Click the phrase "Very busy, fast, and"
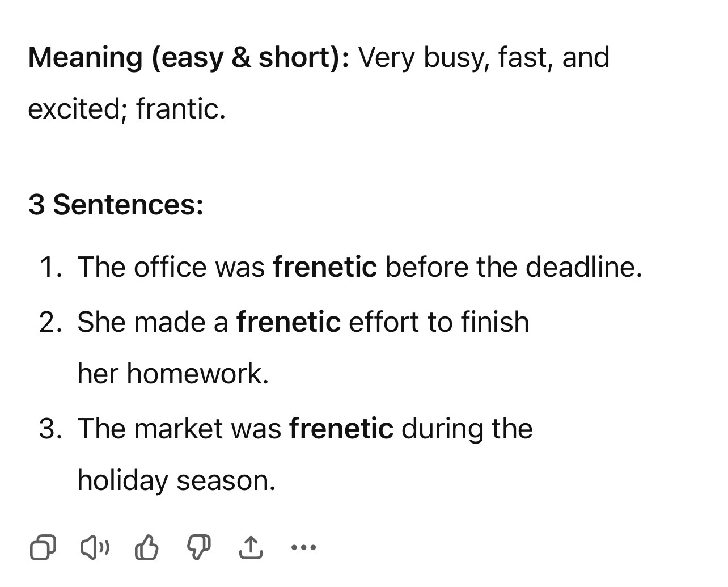This screenshot has height=587, width=728. [x=484, y=57]
